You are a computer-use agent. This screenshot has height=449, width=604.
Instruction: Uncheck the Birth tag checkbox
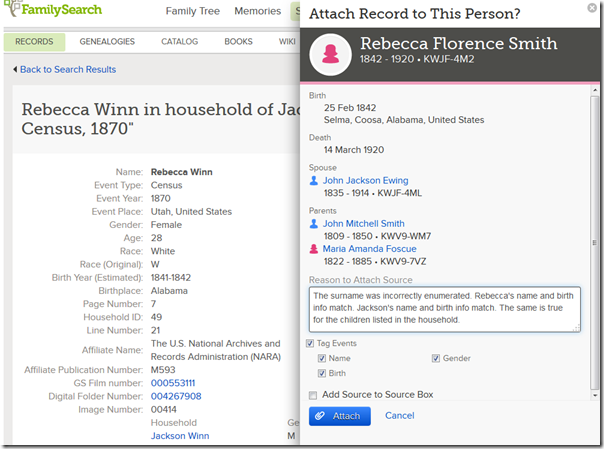click(x=322, y=373)
